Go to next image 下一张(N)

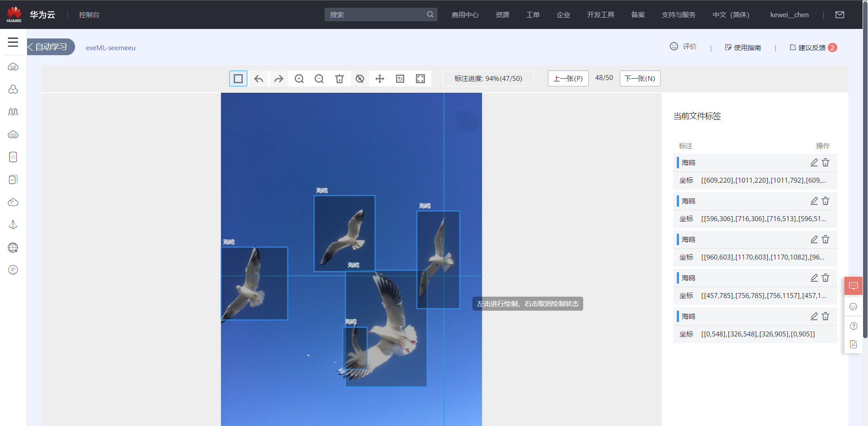[640, 79]
